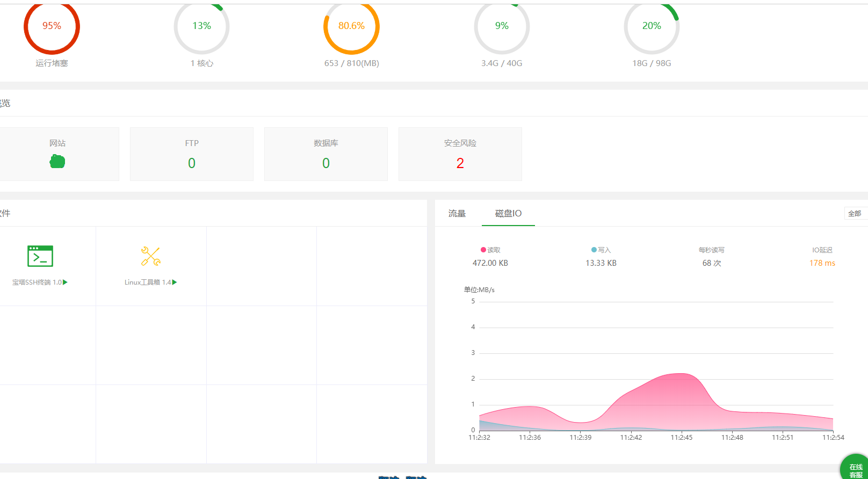View the 安全风险 count of 2

[x=460, y=163]
